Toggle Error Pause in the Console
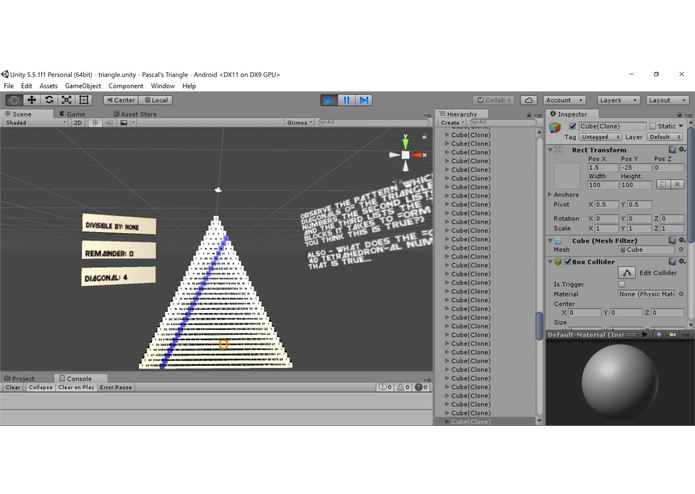 coord(116,387)
